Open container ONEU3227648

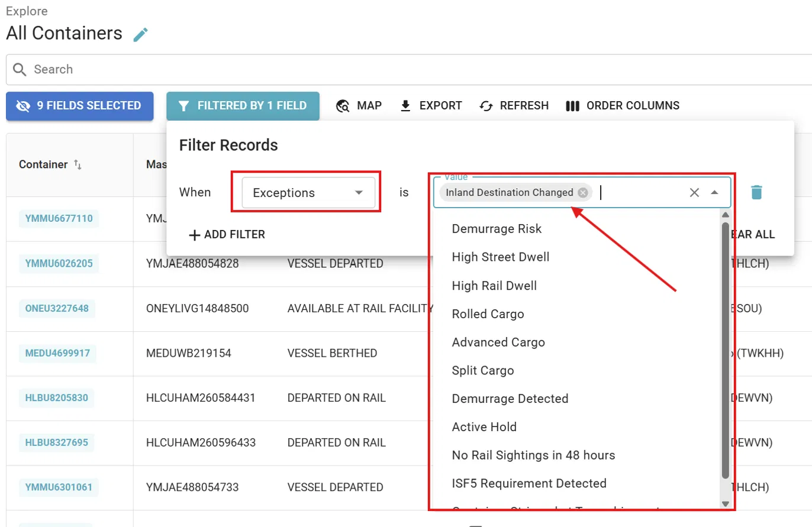57,308
